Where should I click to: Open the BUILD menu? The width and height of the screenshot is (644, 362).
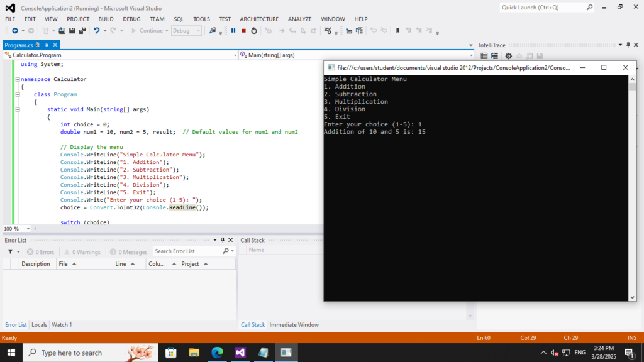tap(106, 19)
